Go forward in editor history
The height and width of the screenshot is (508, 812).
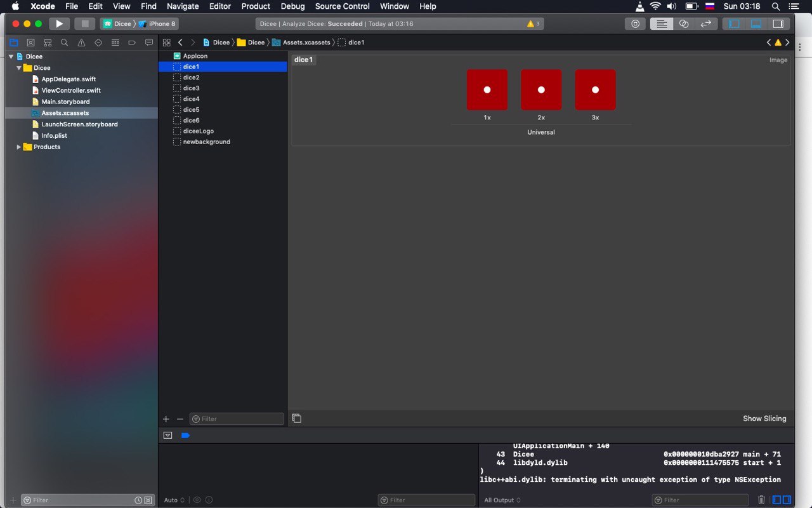click(x=193, y=43)
